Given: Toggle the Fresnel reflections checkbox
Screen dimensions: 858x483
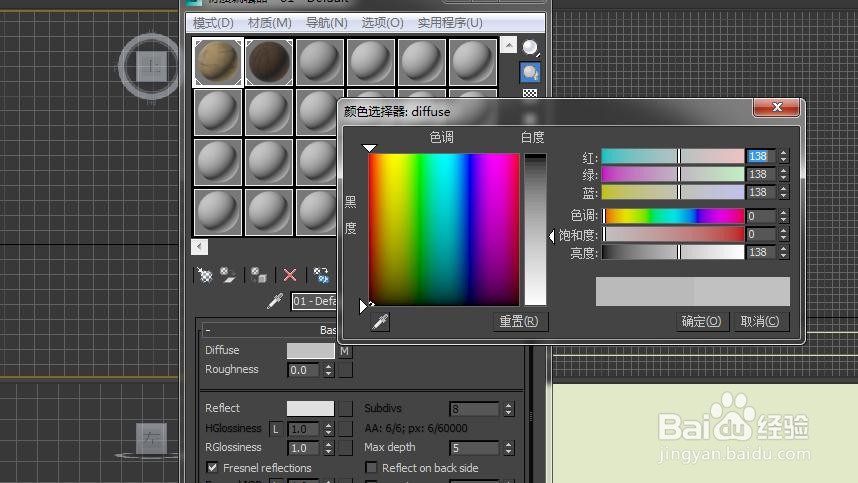Looking at the screenshot, I should (212, 468).
